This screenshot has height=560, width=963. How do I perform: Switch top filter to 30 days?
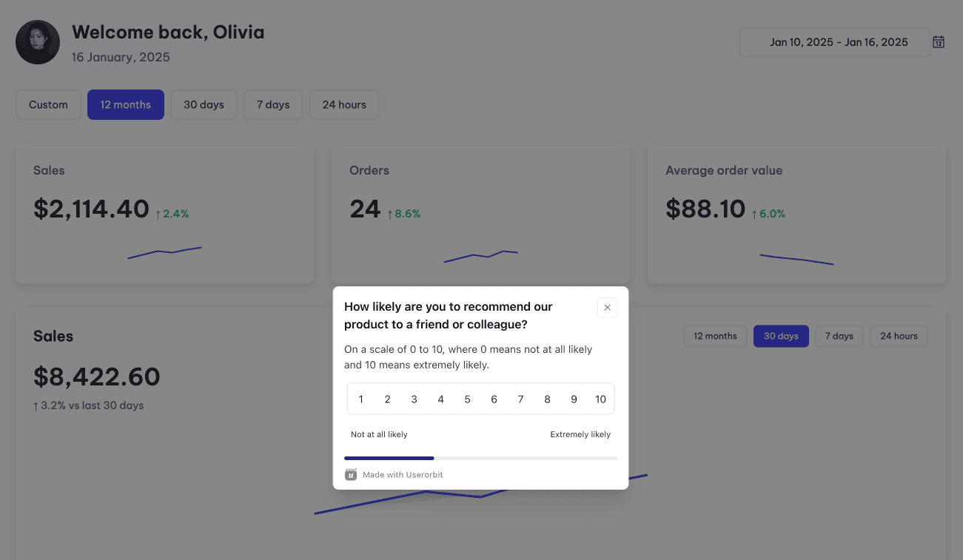click(204, 105)
